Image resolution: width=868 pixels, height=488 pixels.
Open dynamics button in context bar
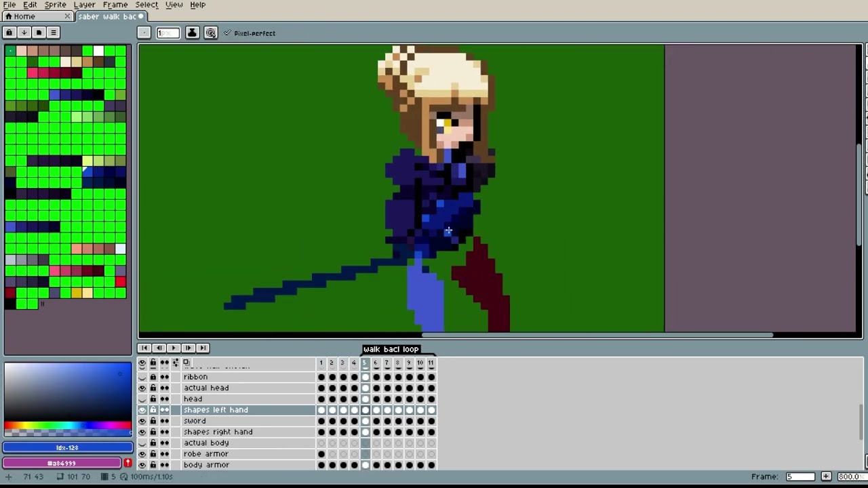point(211,33)
